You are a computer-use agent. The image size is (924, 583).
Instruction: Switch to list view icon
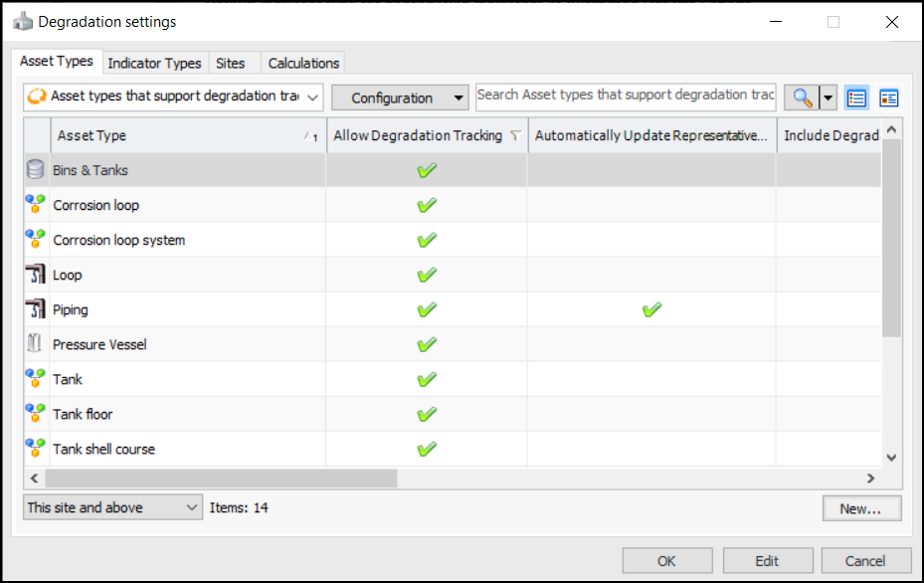[856, 97]
